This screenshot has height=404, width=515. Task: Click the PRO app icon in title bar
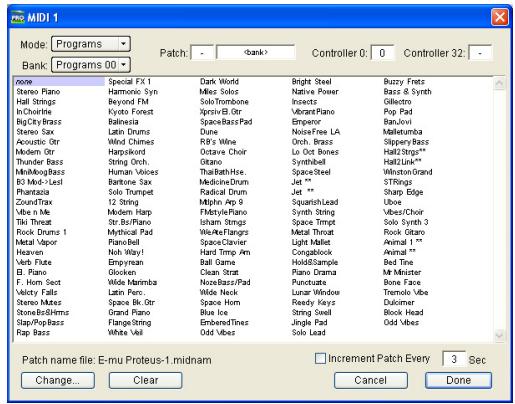pos(18,17)
